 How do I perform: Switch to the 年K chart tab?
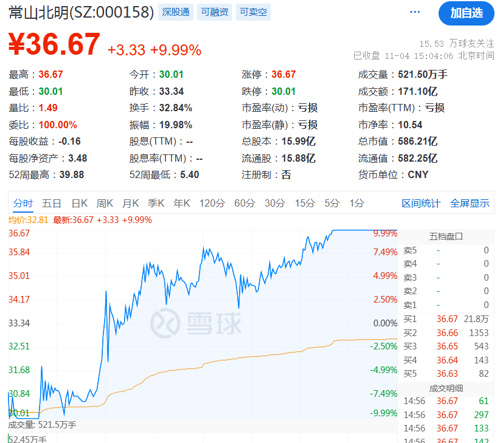182,203
